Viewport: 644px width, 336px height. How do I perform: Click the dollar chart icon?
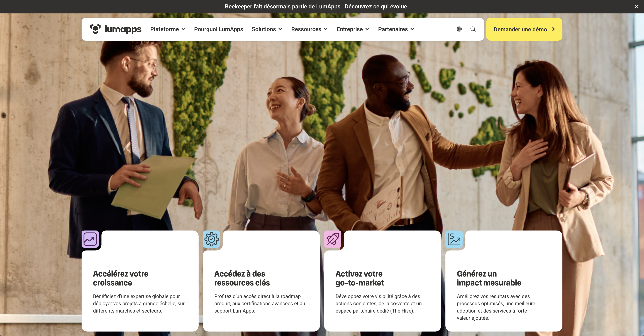click(454, 239)
